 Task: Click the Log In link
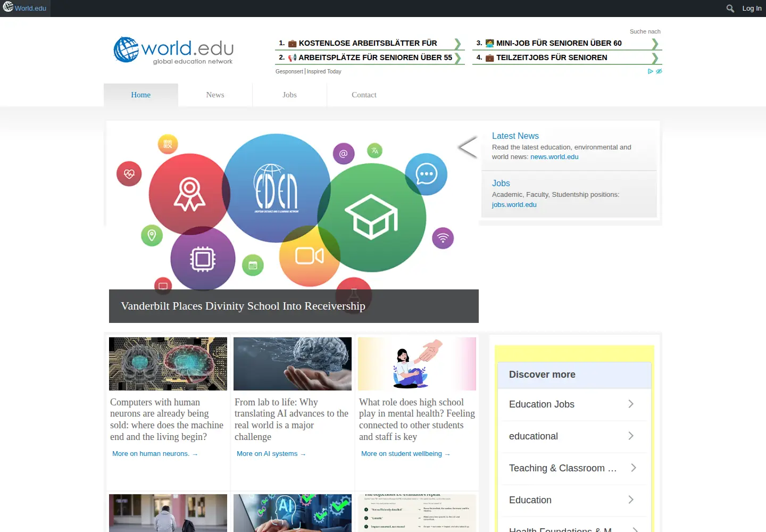(752, 9)
